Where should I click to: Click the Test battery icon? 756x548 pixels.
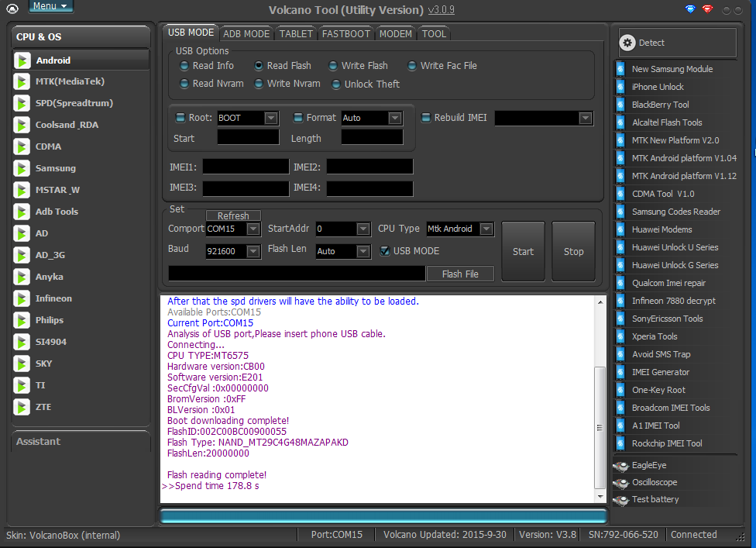click(620, 500)
